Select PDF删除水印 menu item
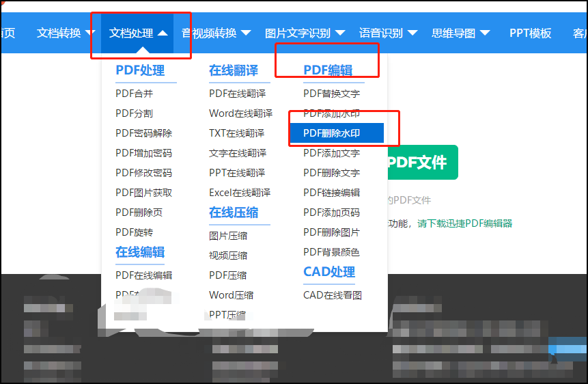Screen dimensions: 588x384 (x=332, y=133)
